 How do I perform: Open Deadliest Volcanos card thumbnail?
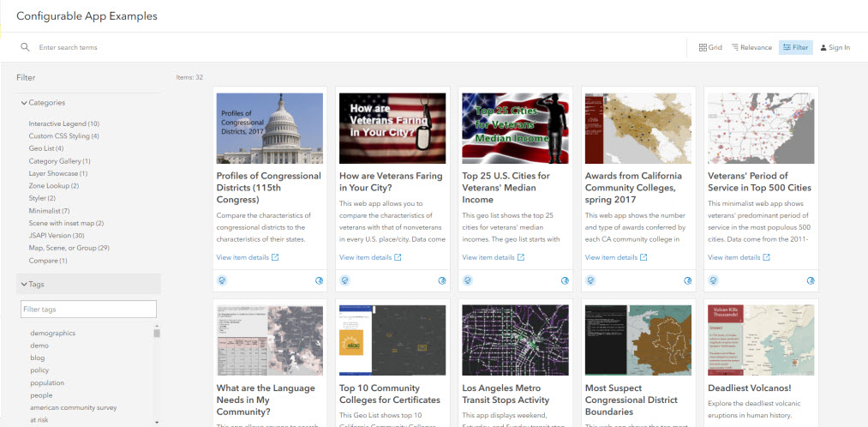coord(761,340)
